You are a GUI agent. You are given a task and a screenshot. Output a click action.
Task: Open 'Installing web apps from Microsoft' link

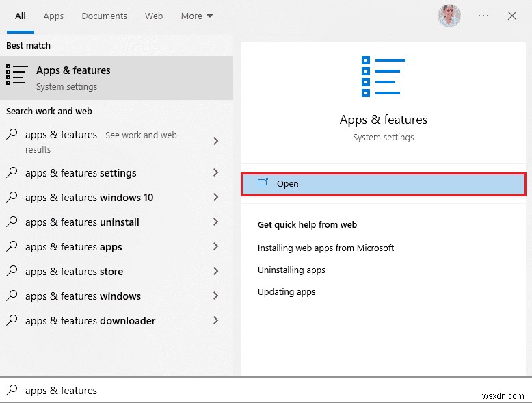(x=325, y=248)
